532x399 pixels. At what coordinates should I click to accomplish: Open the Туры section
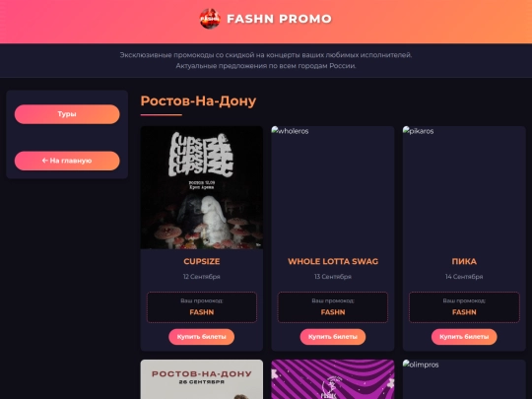67,114
